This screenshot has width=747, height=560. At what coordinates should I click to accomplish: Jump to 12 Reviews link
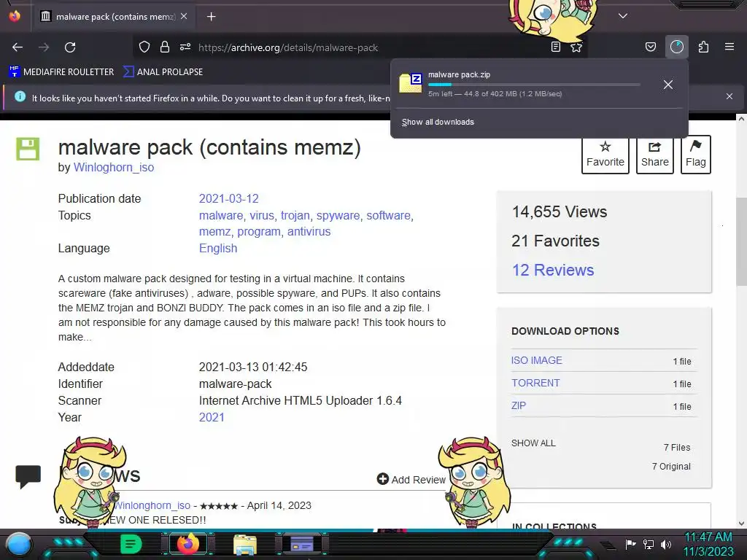click(x=553, y=270)
